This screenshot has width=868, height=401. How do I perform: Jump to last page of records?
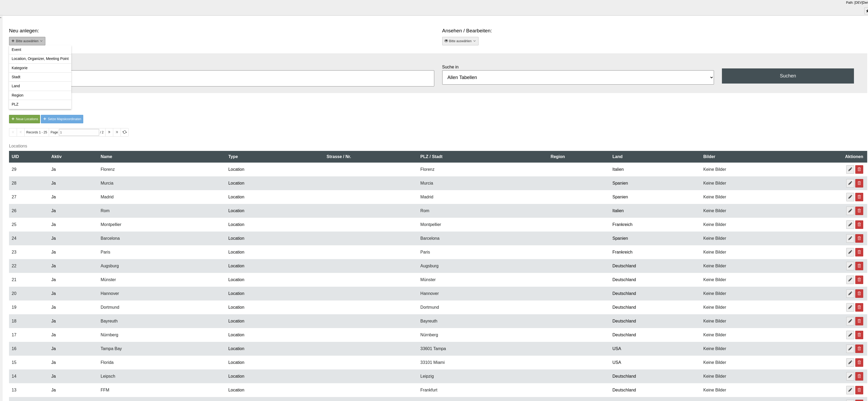pyautogui.click(x=117, y=132)
